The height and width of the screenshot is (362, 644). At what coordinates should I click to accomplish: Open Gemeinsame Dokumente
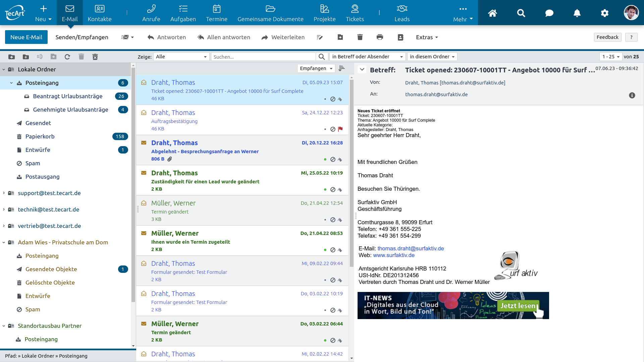(270, 13)
